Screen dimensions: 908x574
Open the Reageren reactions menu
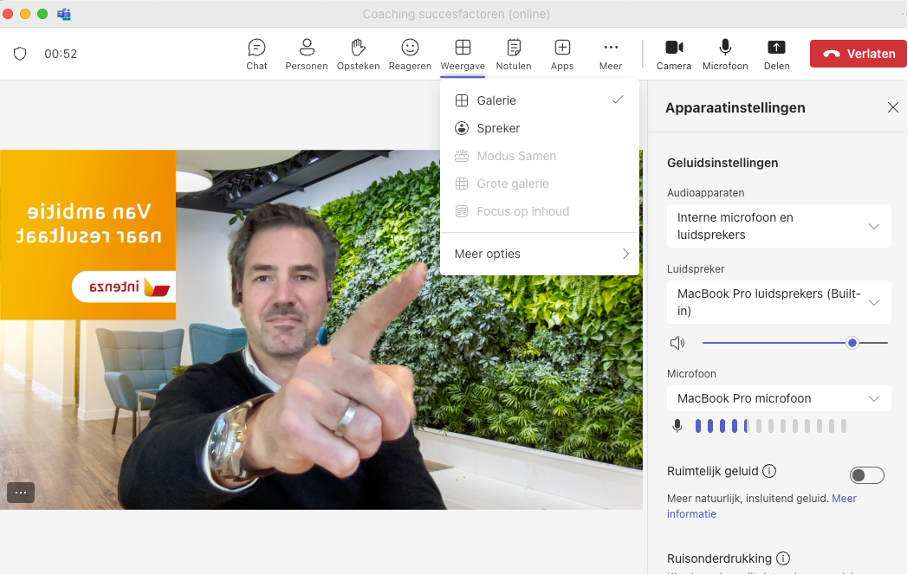[410, 53]
